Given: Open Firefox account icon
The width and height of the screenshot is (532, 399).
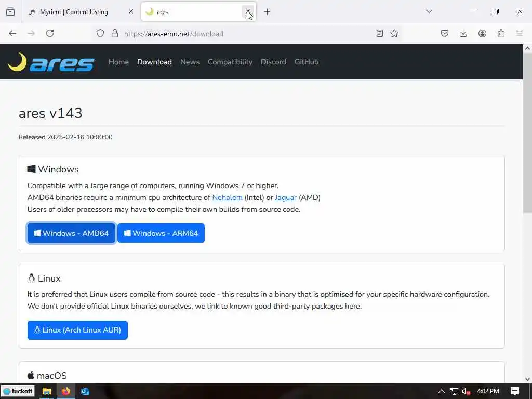Looking at the screenshot, I should tap(482, 33).
